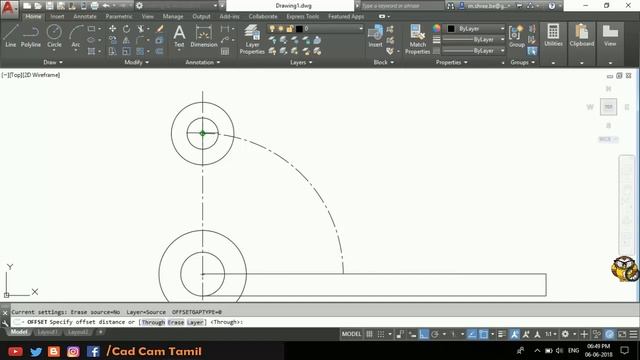
Task: Expand the Properties panel
Action: click(x=451, y=62)
